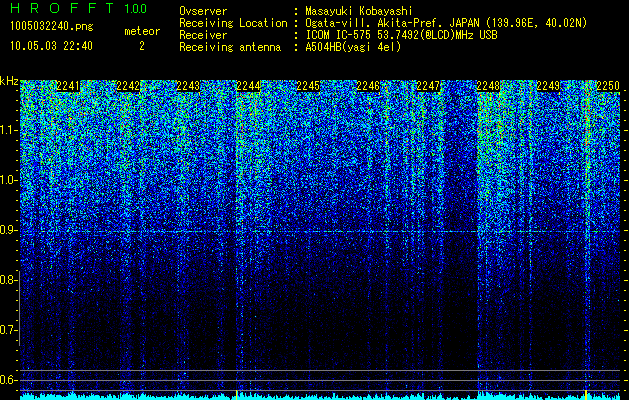Click the 2244 time marker
629x400 pixels.
248,86
